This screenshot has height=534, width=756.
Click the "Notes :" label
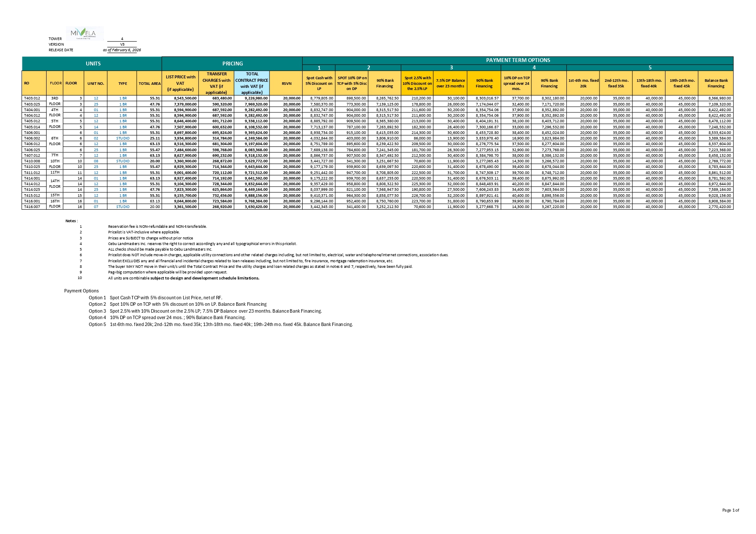[x=72, y=221]
